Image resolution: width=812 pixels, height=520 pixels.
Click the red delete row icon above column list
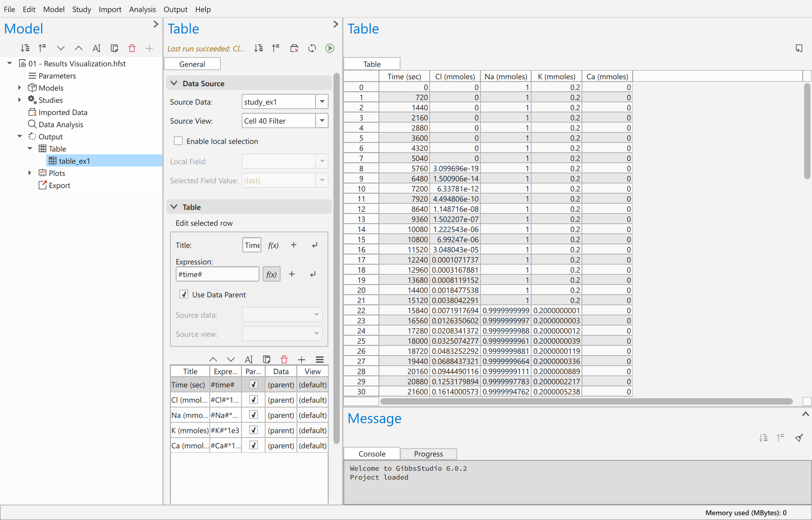(x=284, y=359)
